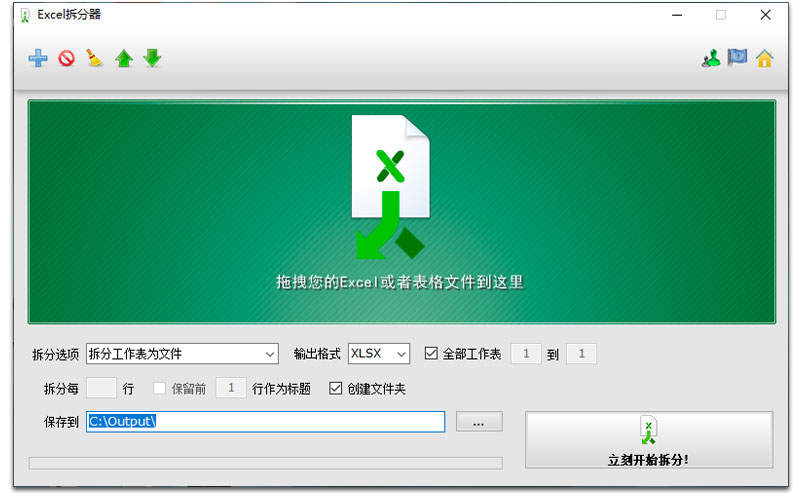
Task: Click the worksheet range start field
Action: point(526,354)
